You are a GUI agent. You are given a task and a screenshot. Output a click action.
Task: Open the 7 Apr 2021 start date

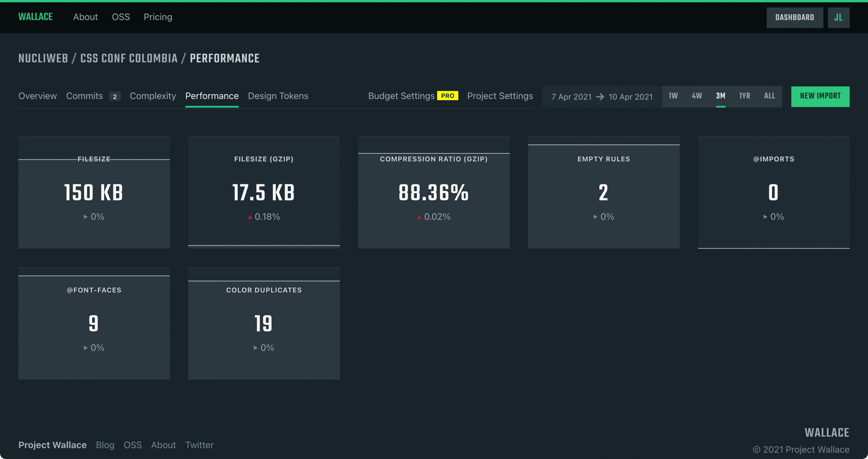tap(571, 97)
